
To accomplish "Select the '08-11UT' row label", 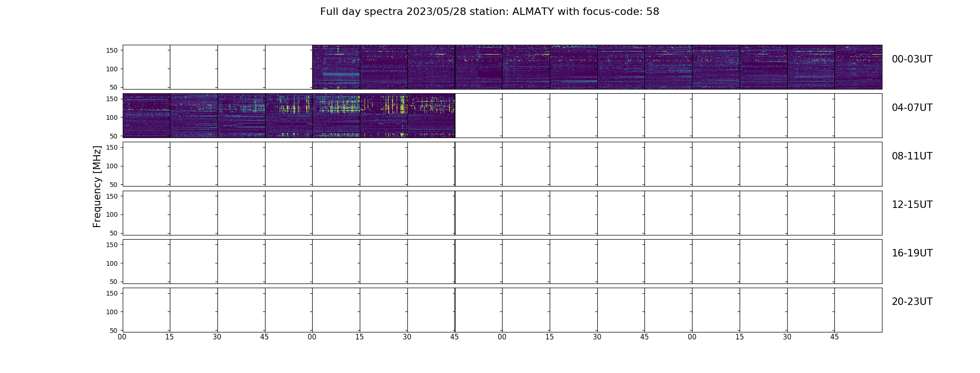I will [912, 156].
